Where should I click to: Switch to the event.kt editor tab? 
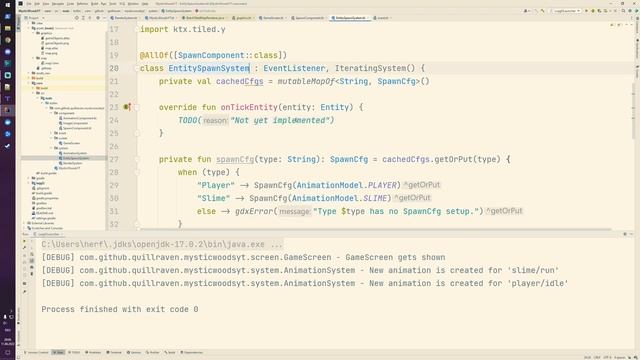(382, 18)
